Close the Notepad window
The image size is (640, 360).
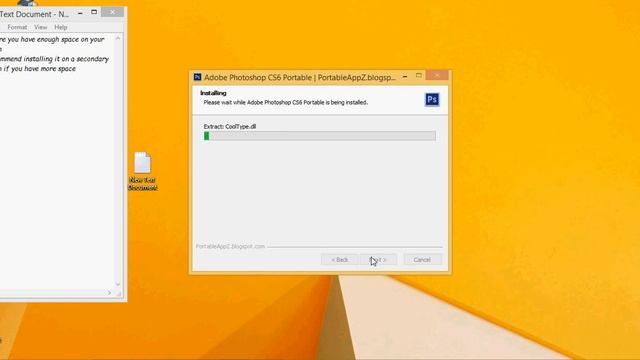pos(112,12)
